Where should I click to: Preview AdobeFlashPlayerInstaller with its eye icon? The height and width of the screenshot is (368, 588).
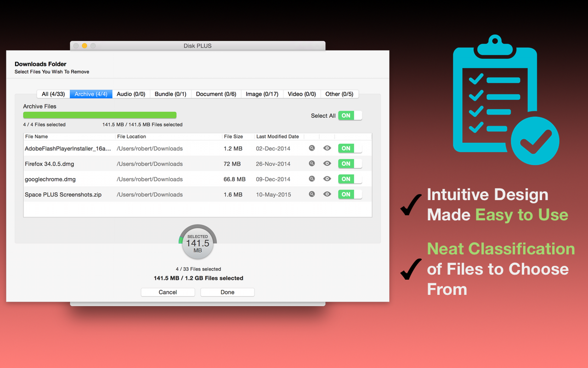click(x=327, y=148)
